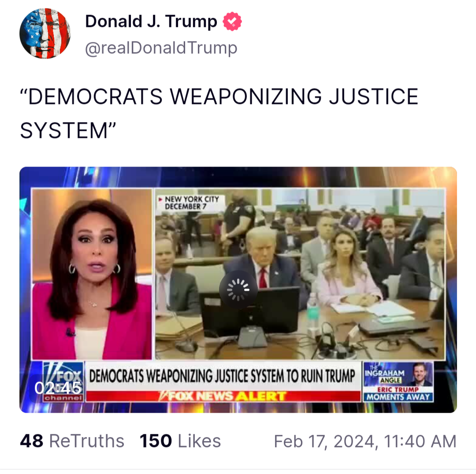Click the chyron headline about ruining Trump
The height and width of the screenshot is (474, 476).
coord(223,376)
